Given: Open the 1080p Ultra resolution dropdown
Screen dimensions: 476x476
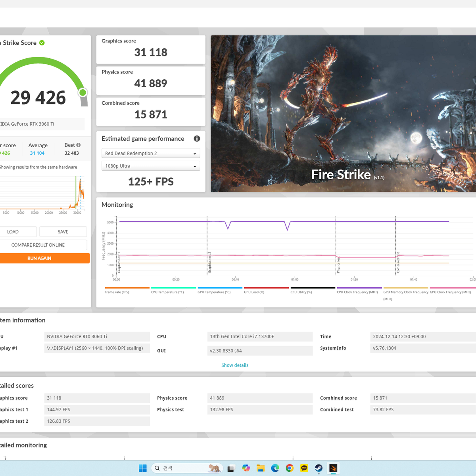Looking at the screenshot, I should coord(150,166).
